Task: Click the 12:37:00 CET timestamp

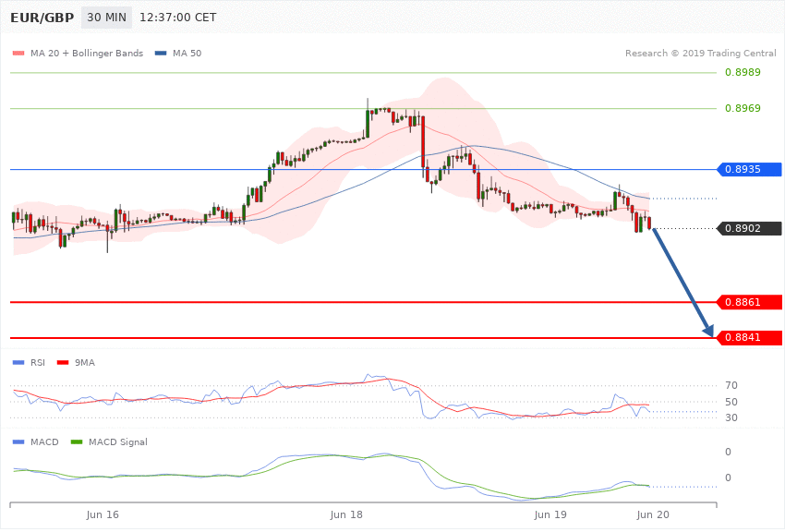Action: pyautogui.click(x=177, y=18)
